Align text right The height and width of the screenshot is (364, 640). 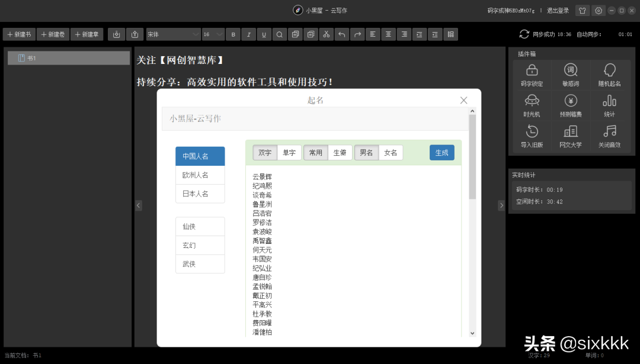[x=404, y=34]
